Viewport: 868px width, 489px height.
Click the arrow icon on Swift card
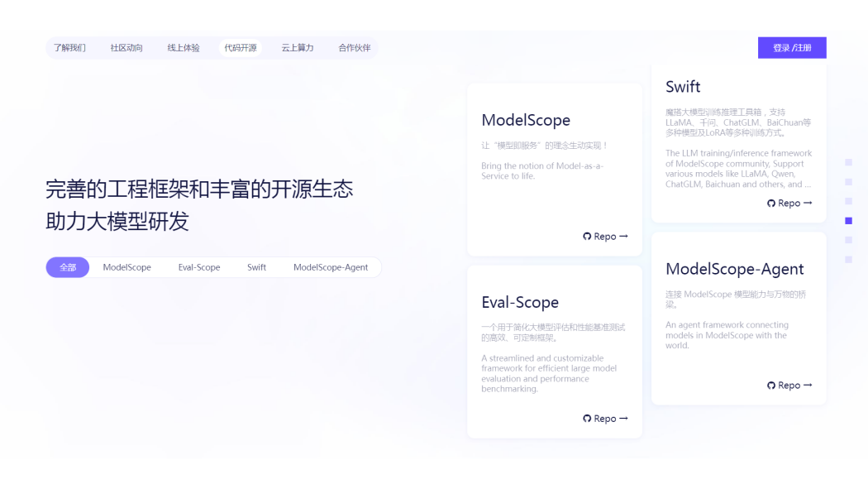(x=808, y=203)
